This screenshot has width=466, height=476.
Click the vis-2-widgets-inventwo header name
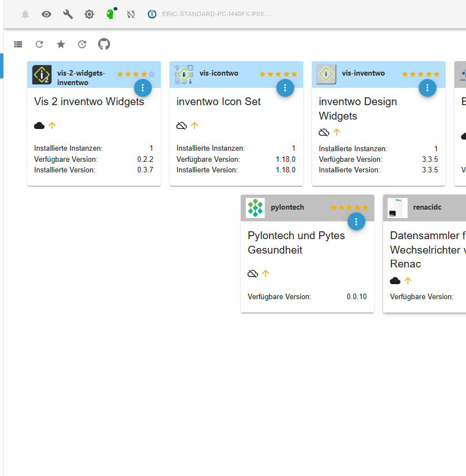[81, 78]
